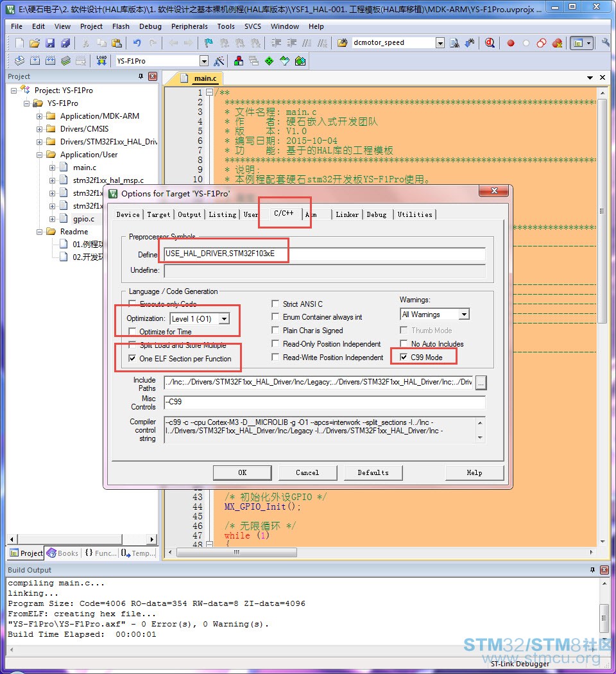
Task: Open the Target tab in options dialog
Action: tap(158, 214)
